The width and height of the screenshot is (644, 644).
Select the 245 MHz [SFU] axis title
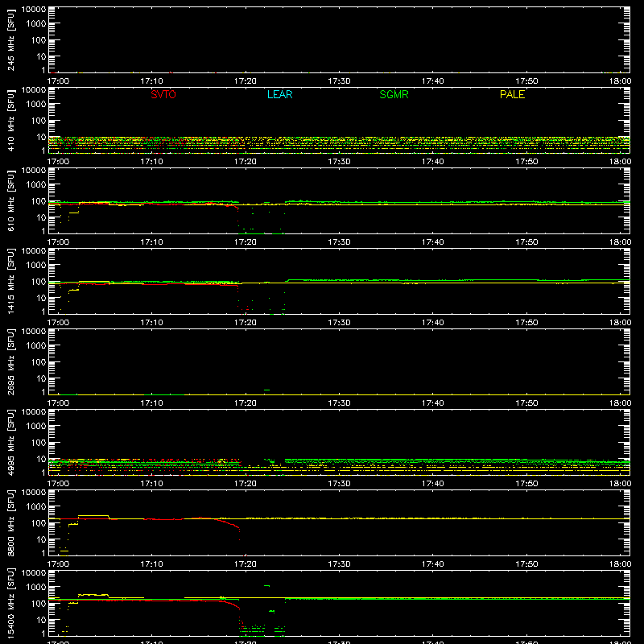coord(10,39)
